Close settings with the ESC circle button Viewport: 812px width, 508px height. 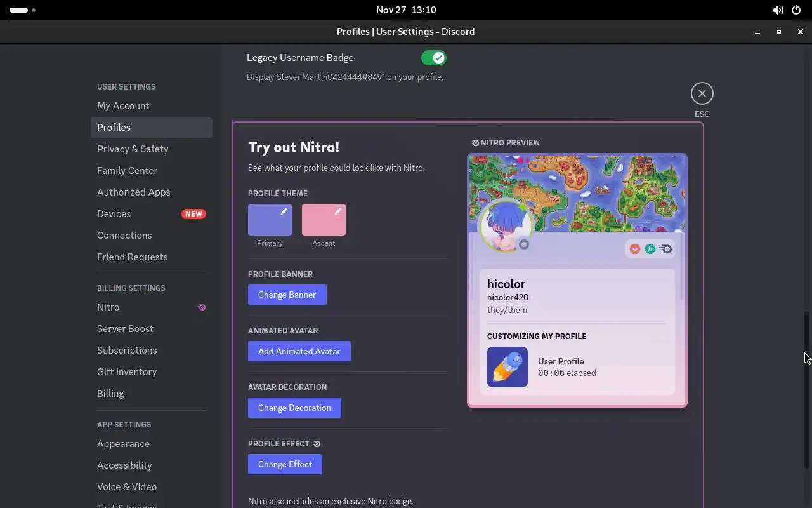click(702, 93)
